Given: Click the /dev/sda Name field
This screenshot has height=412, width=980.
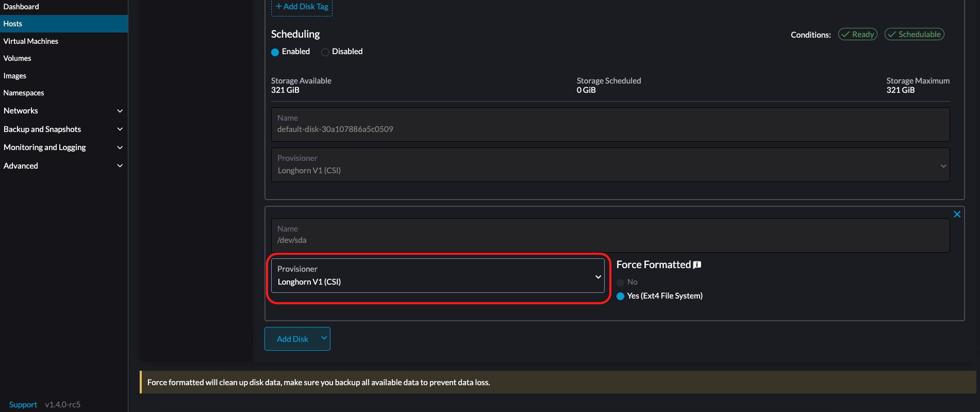Looking at the screenshot, I should [x=610, y=235].
